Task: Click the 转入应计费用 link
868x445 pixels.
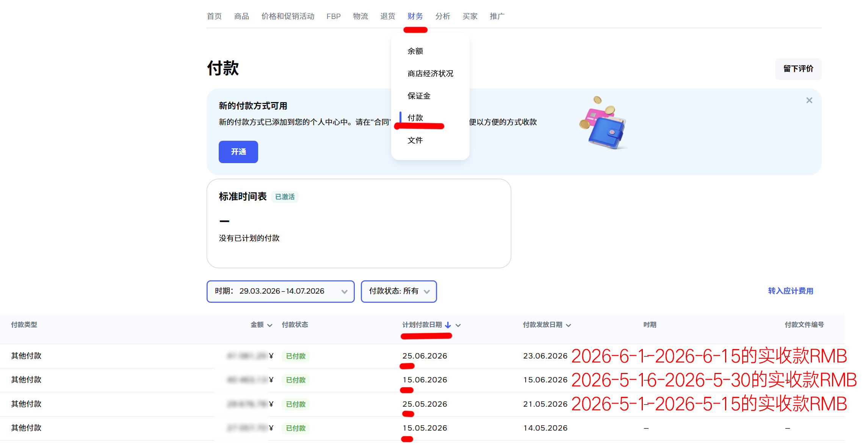Action: coord(791,291)
